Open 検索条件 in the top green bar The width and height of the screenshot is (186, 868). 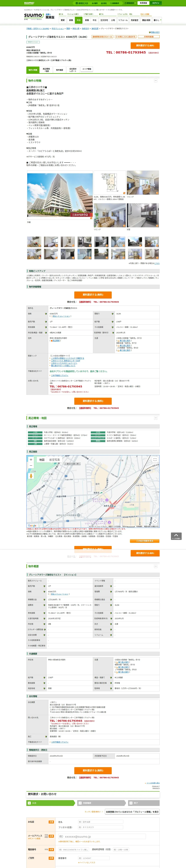pos(115,3)
